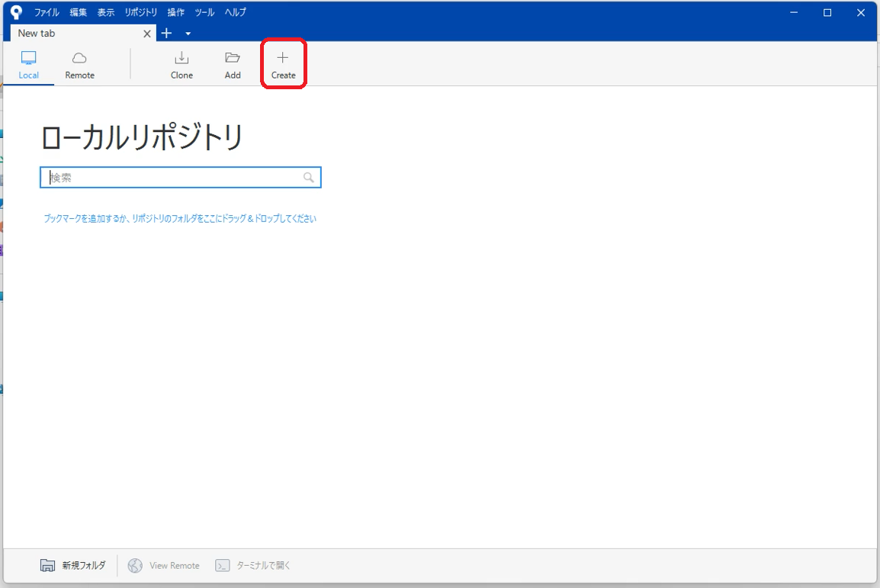
Task: Close the New tab tab
Action: 147,34
